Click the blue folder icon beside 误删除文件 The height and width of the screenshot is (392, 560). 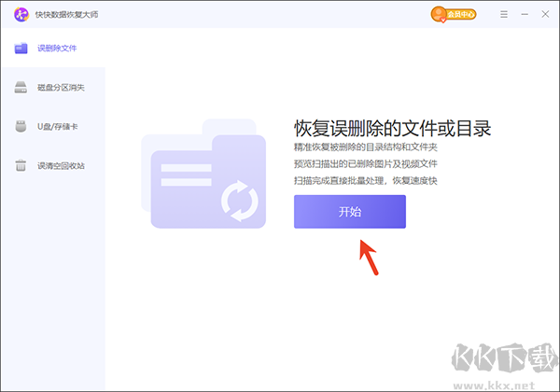(x=21, y=48)
